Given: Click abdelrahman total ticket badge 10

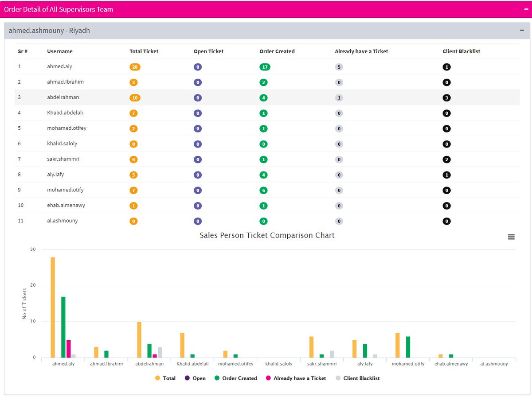Looking at the screenshot, I should [135, 98].
